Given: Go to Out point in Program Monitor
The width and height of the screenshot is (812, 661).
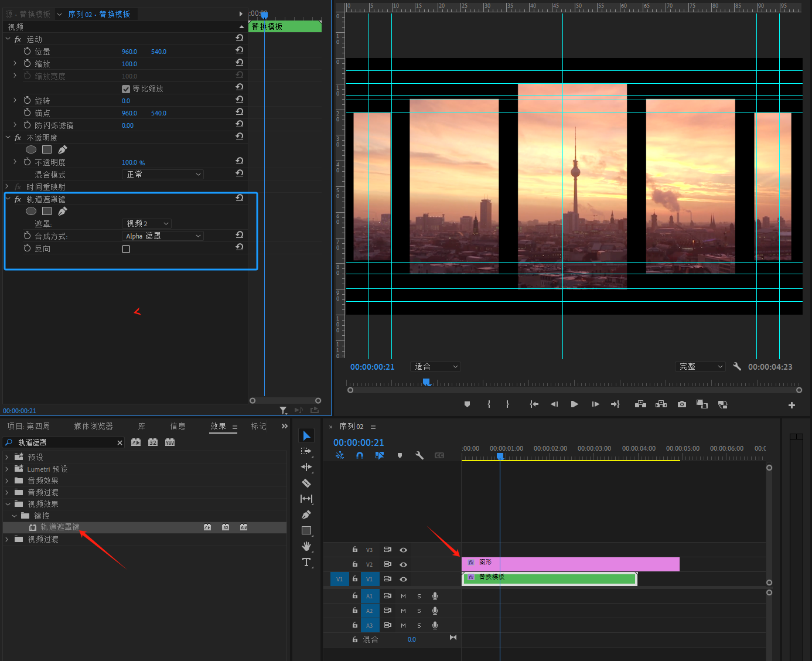Looking at the screenshot, I should [615, 404].
